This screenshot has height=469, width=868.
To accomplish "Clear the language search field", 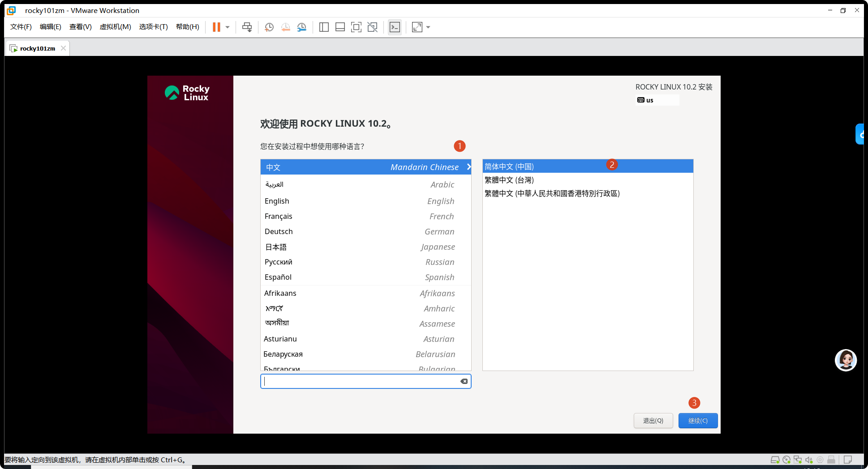I will coord(464,381).
